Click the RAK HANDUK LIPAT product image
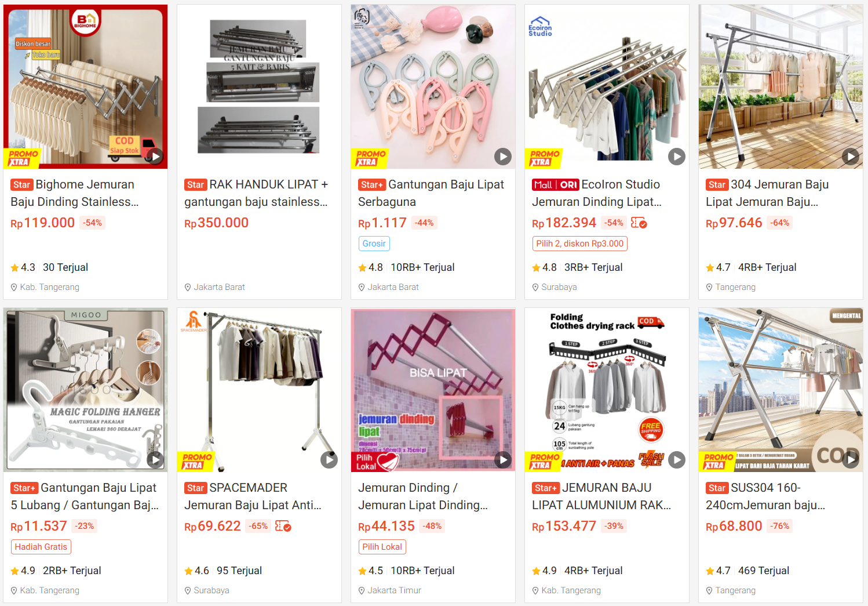Viewport: 868px width, 606px height. (x=259, y=87)
